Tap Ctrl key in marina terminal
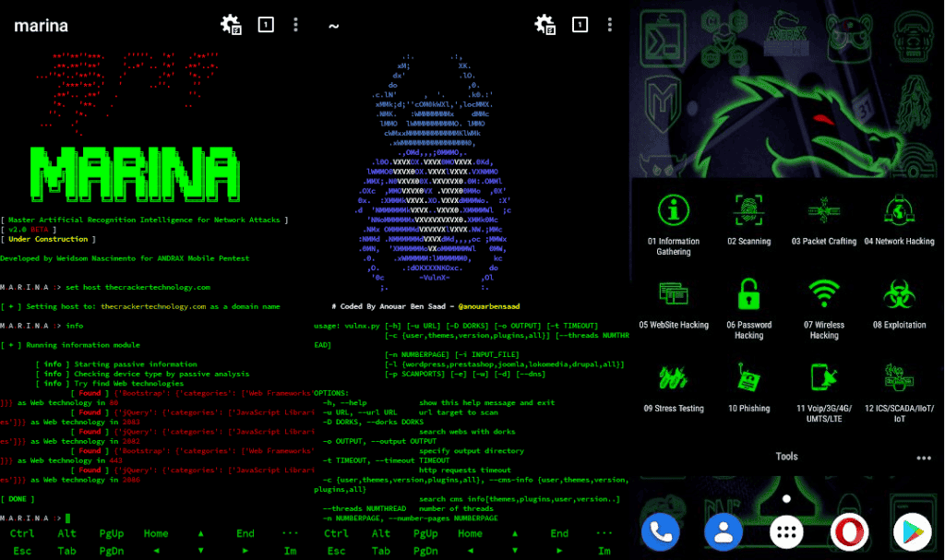Viewport: 945px width, 560px height. click(x=22, y=533)
